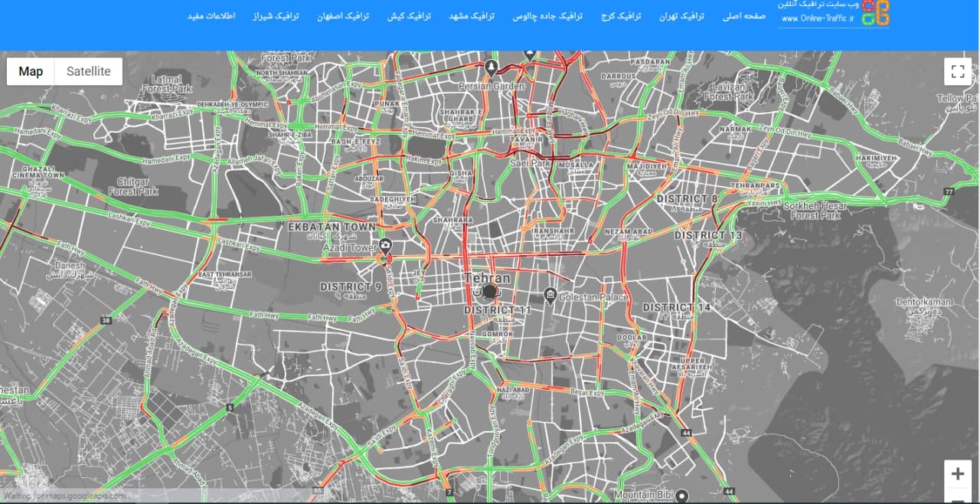Select the Gomrok label

tap(498, 334)
